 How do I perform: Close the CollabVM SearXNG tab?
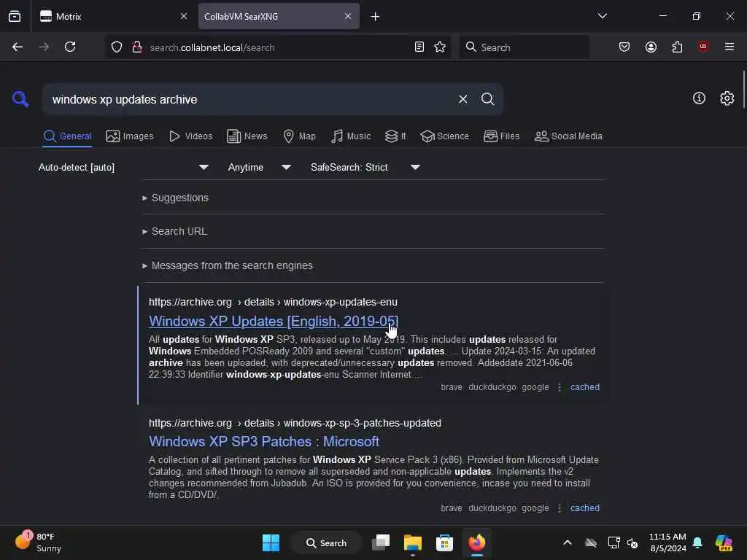(x=348, y=16)
